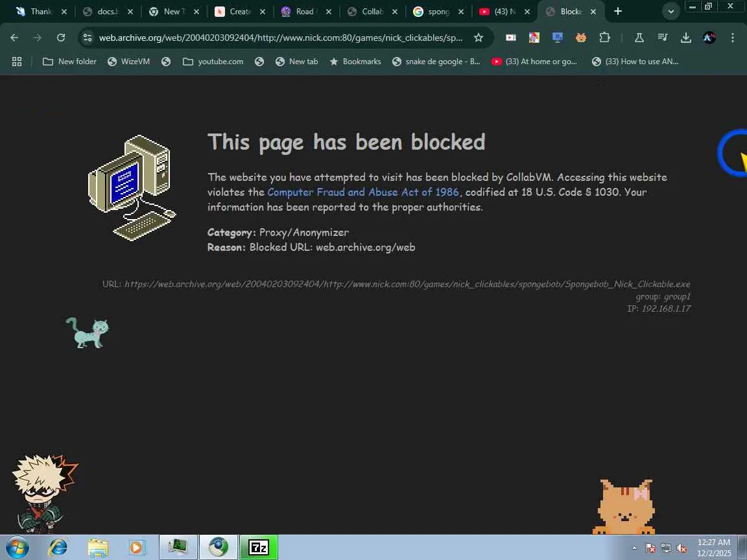Open Windows Explorer from taskbar

98,548
